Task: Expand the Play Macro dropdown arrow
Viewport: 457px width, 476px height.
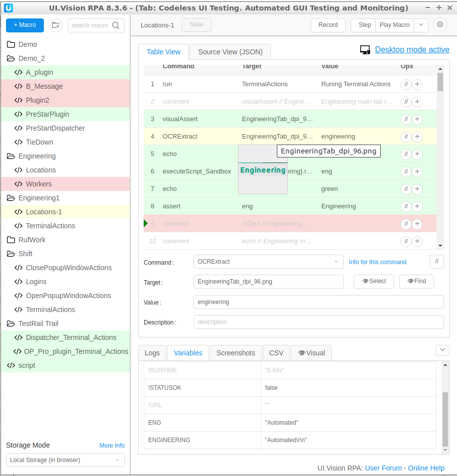Action: [421, 25]
